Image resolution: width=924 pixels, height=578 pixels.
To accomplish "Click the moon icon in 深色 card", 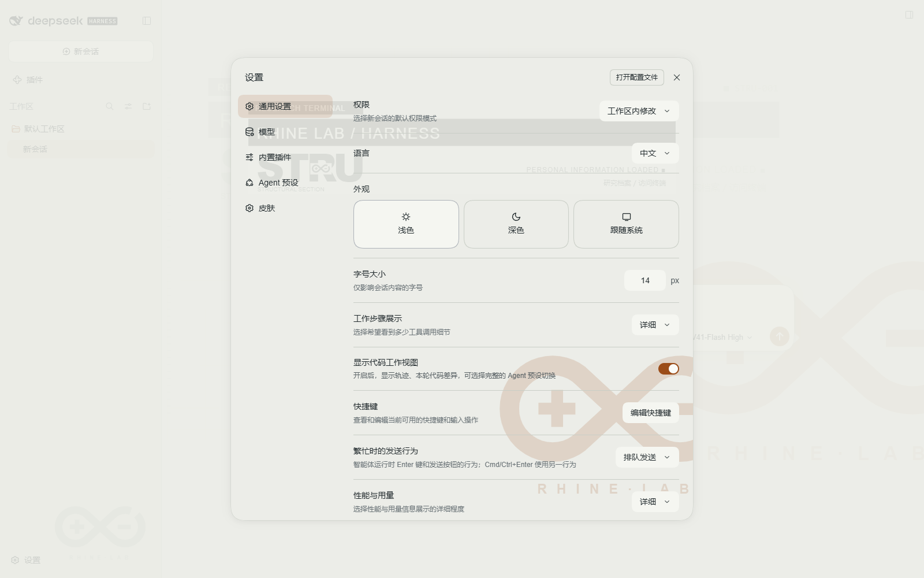I will [x=516, y=217].
